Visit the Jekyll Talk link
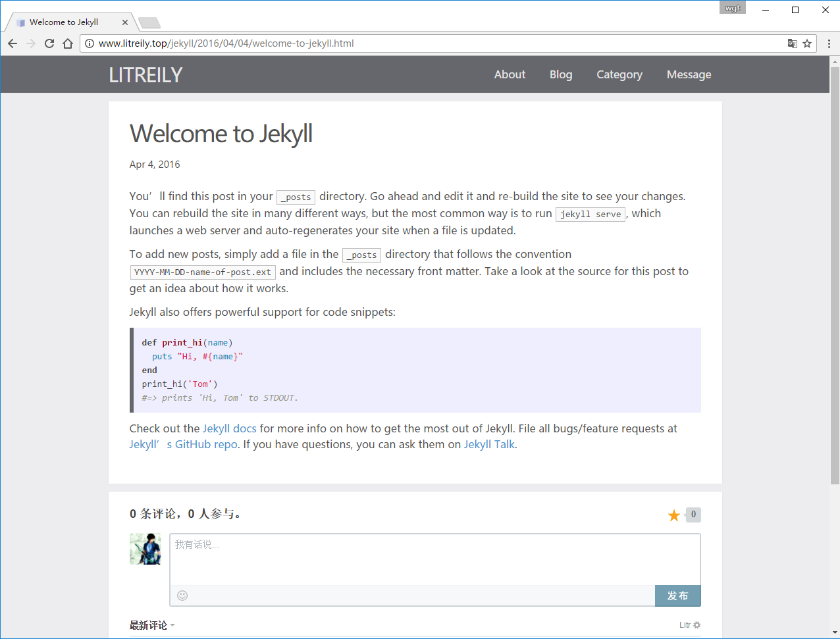 (x=489, y=444)
